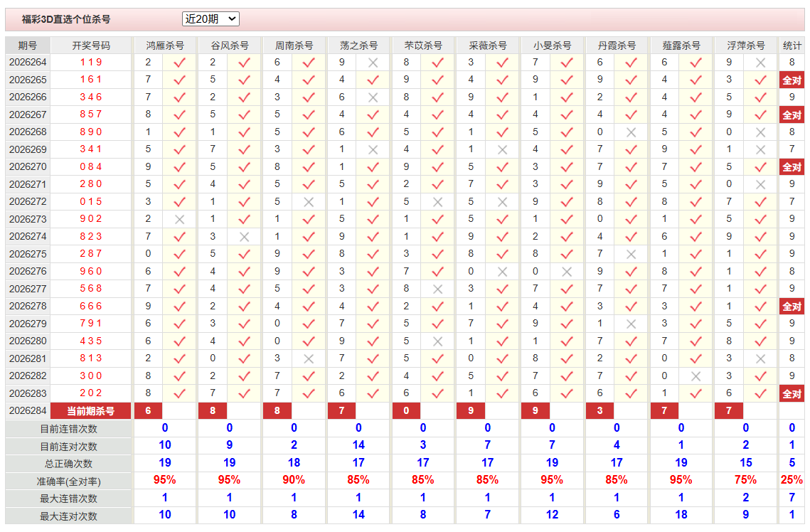
Task: Click the current kill number 3 for 丹霞杀号
Action: point(599,411)
